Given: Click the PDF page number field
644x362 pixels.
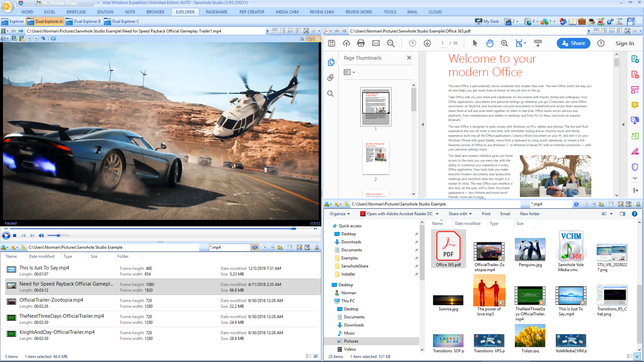Looking at the screenshot, I should click(442, 43).
